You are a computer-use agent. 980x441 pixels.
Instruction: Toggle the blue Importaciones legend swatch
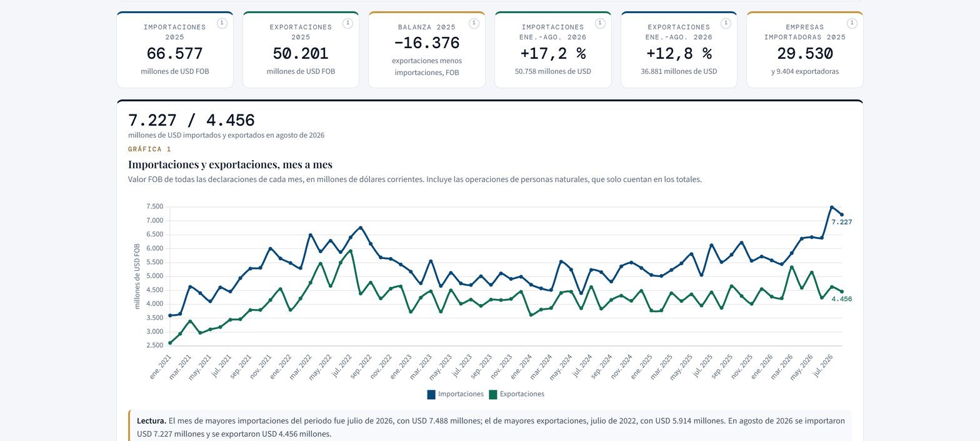[x=431, y=394]
